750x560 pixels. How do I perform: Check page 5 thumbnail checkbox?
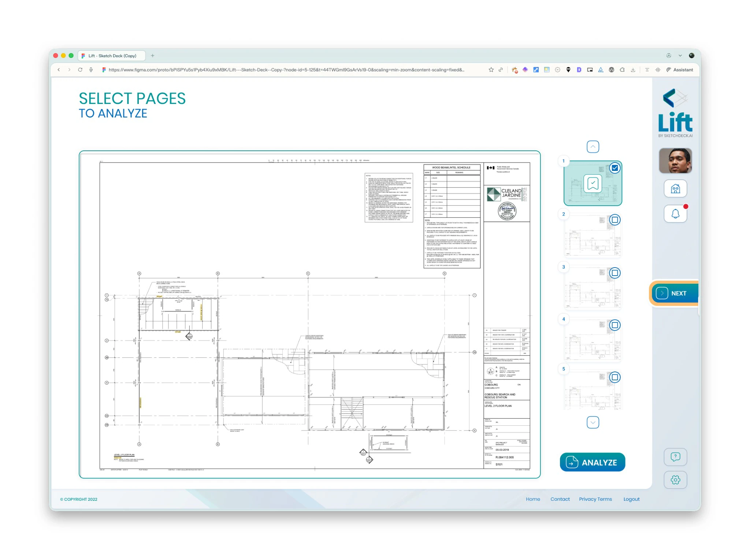615,377
